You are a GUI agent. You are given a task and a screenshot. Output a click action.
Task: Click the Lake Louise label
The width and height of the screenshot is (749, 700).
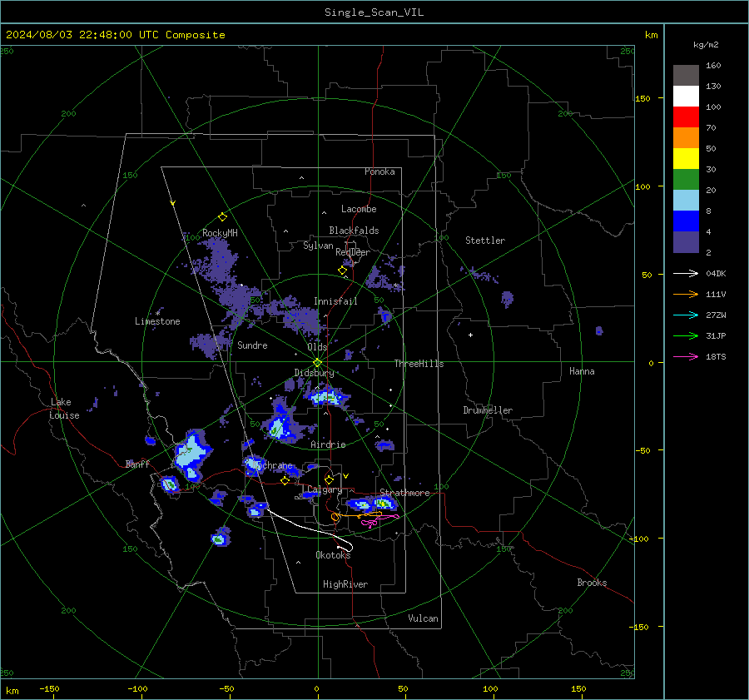click(x=65, y=409)
